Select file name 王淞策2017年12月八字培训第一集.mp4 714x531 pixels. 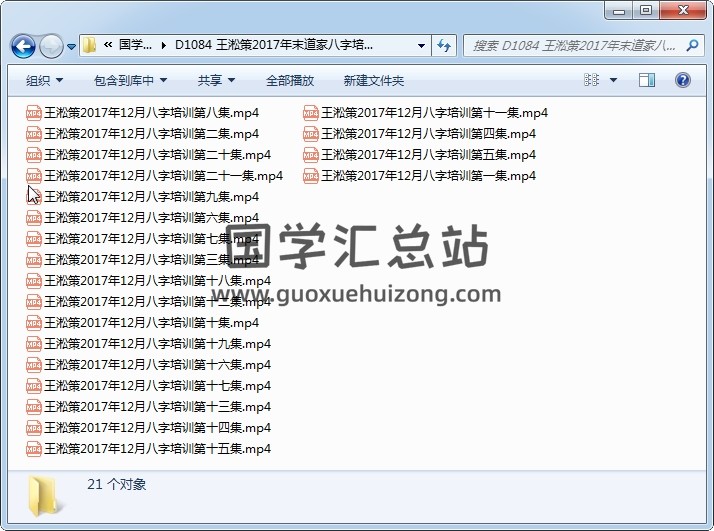[428, 175]
